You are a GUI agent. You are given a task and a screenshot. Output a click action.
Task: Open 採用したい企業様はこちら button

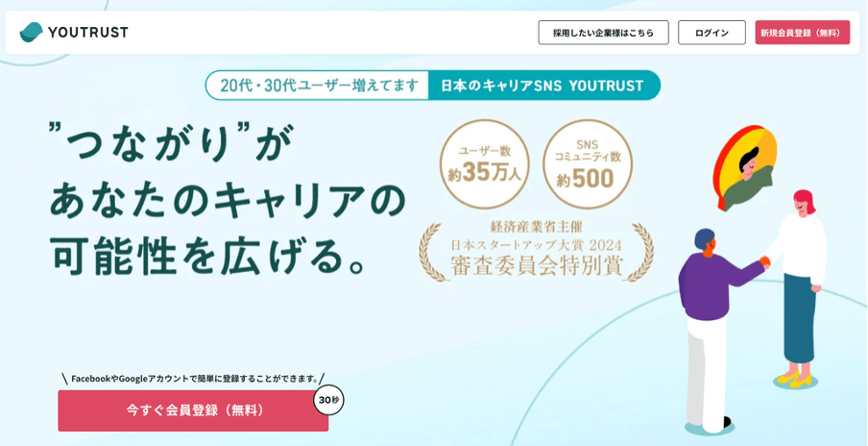coord(603,33)
